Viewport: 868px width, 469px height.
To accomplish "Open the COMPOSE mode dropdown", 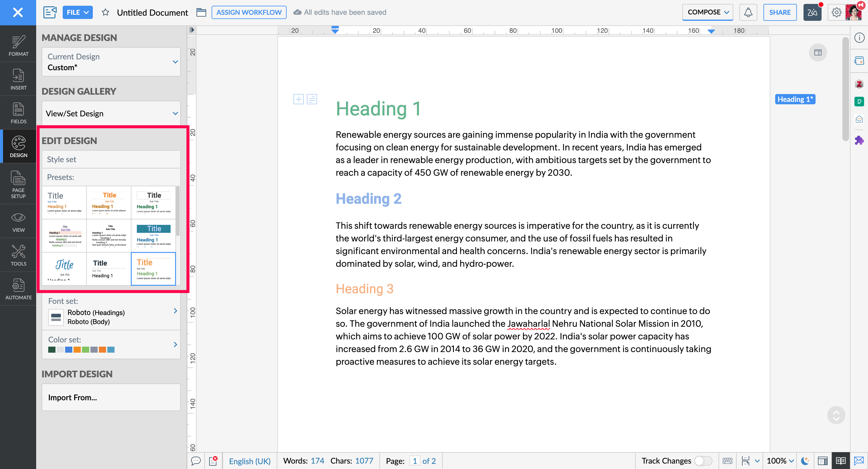I will point(708,12).
